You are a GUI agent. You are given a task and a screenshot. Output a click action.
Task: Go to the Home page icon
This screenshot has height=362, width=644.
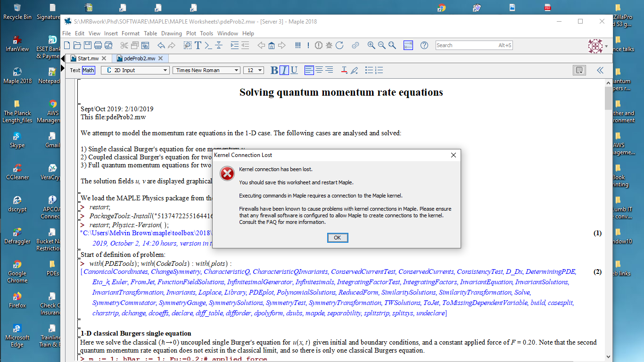tap(272, 45)
